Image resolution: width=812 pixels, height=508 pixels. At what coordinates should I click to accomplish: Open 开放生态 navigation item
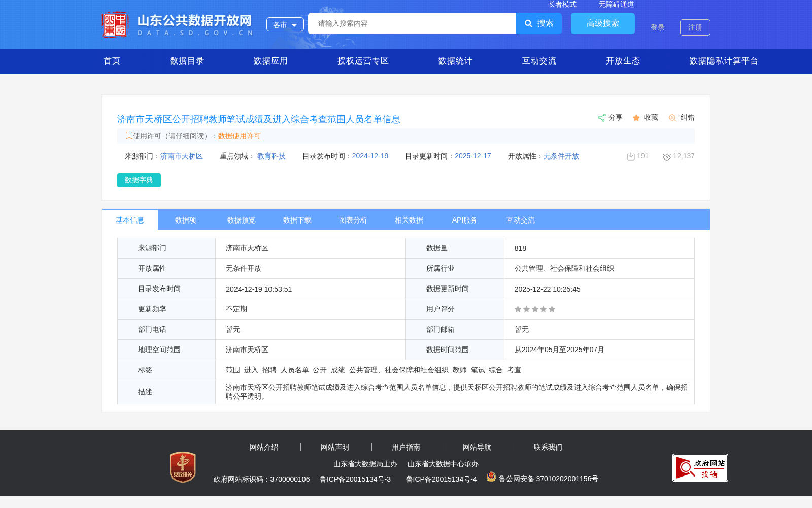pyautogui.click(x=623, y=61)
